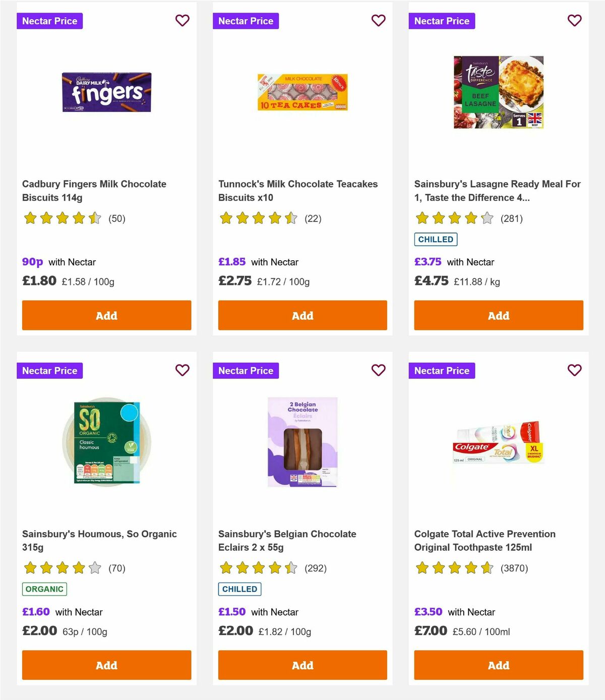605x700 pixels.
Task: Click the heart icon on So Organic Houmous
Action: pos(183,370)
